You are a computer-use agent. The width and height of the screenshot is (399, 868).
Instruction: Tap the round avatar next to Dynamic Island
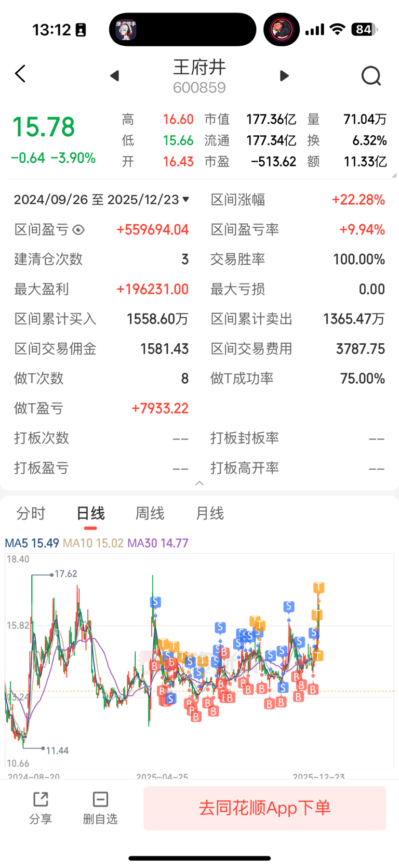click(282, 30)
